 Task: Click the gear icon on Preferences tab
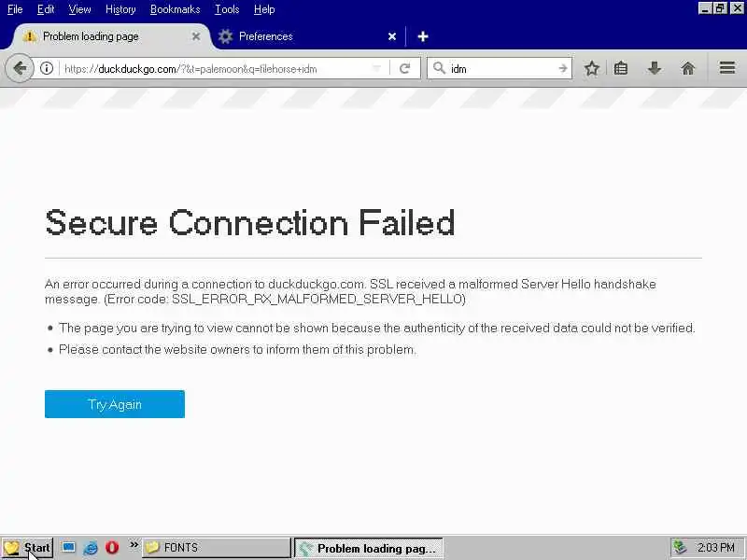(x=225, y=36)
